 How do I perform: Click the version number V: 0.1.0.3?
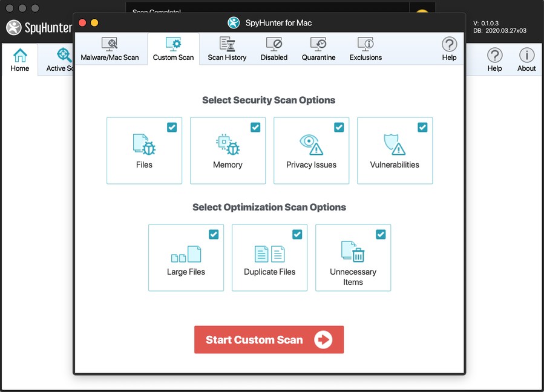point(486,23)
